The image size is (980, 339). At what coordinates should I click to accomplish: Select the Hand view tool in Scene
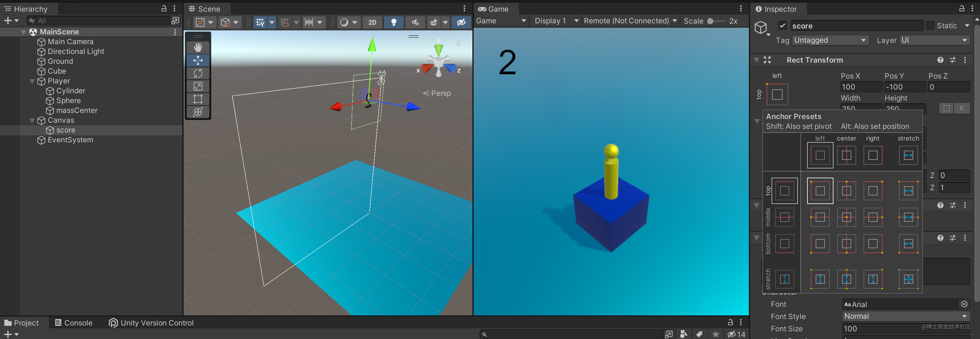(198, 47)
